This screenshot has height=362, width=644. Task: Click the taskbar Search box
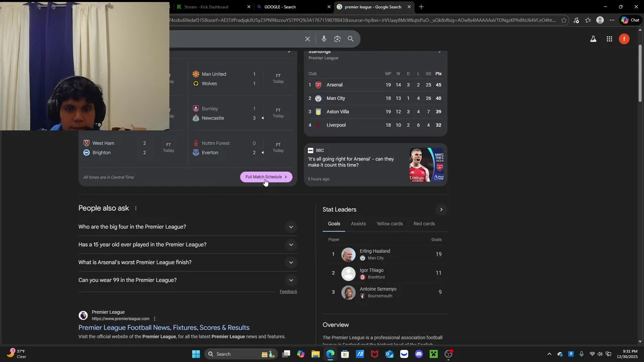242,354
